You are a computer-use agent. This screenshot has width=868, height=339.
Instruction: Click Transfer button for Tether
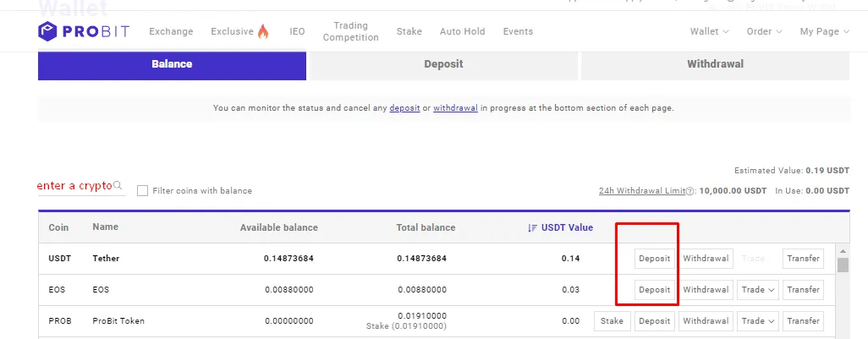803,258
